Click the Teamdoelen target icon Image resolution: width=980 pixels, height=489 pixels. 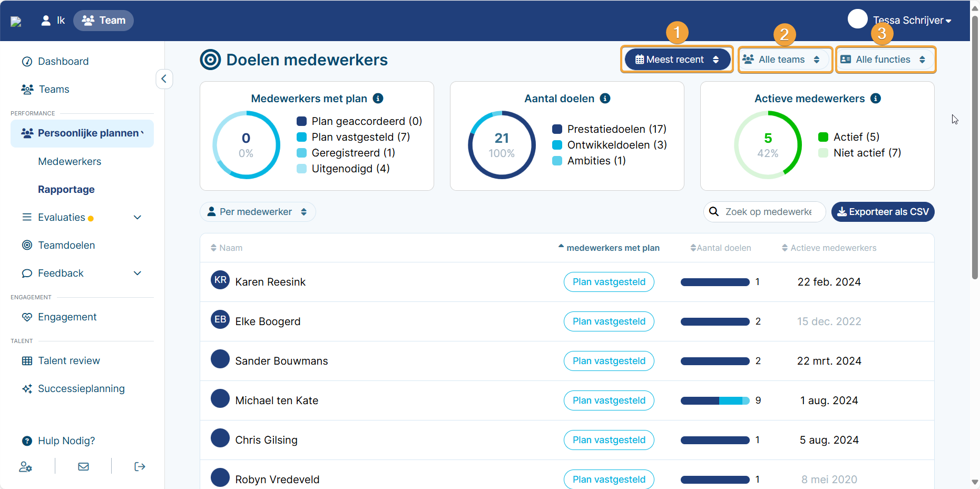coord(27,246)
